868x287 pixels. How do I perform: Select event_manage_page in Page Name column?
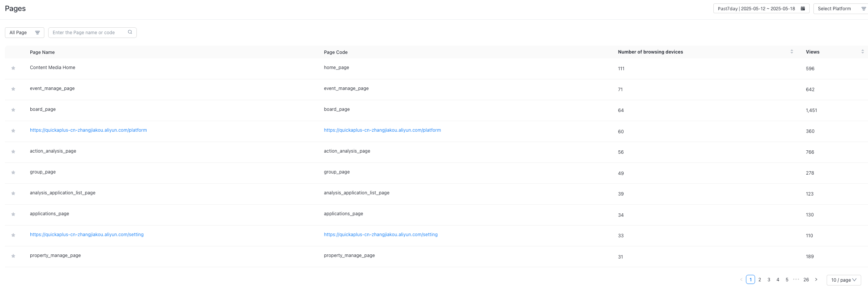(52, 88)
